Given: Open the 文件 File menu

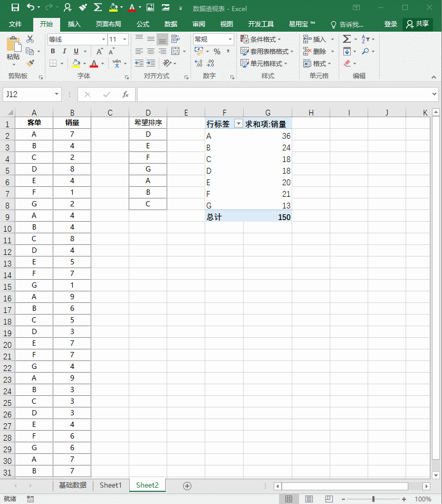Looking at the screenshot, I should click(x=15, y=24).
